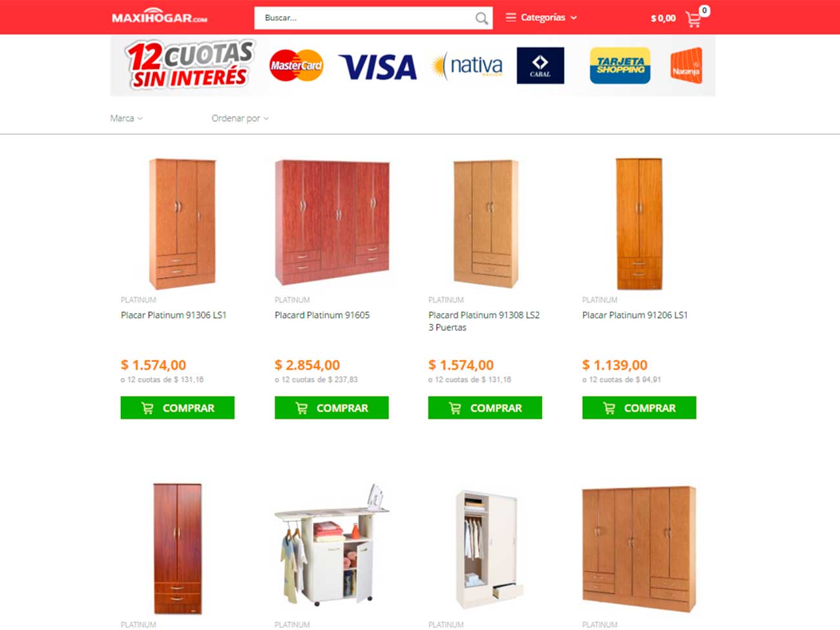Focus the Buscar search field

tap(364, 18)
